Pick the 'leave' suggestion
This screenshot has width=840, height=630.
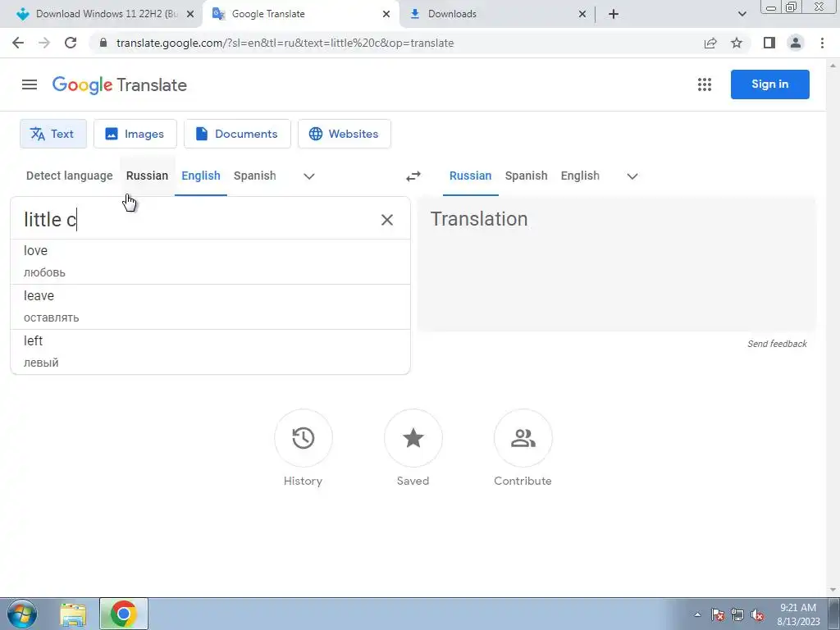(x=211, y=307)
